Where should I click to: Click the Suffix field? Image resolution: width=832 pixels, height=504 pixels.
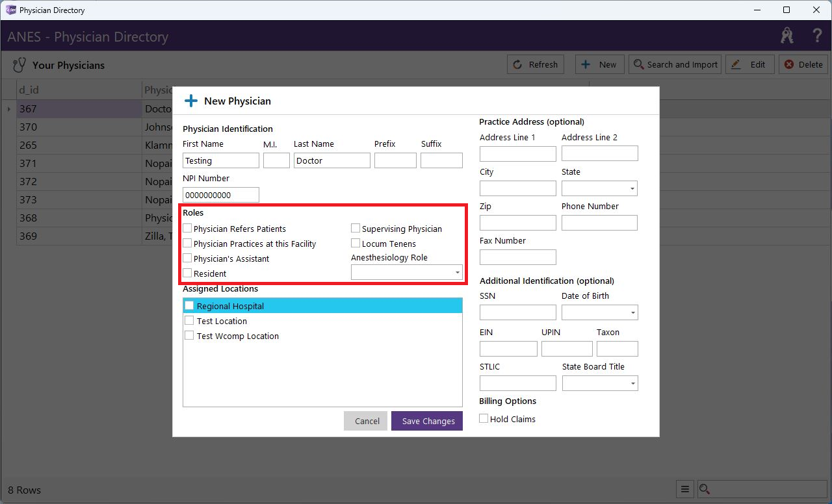[441, 160]
